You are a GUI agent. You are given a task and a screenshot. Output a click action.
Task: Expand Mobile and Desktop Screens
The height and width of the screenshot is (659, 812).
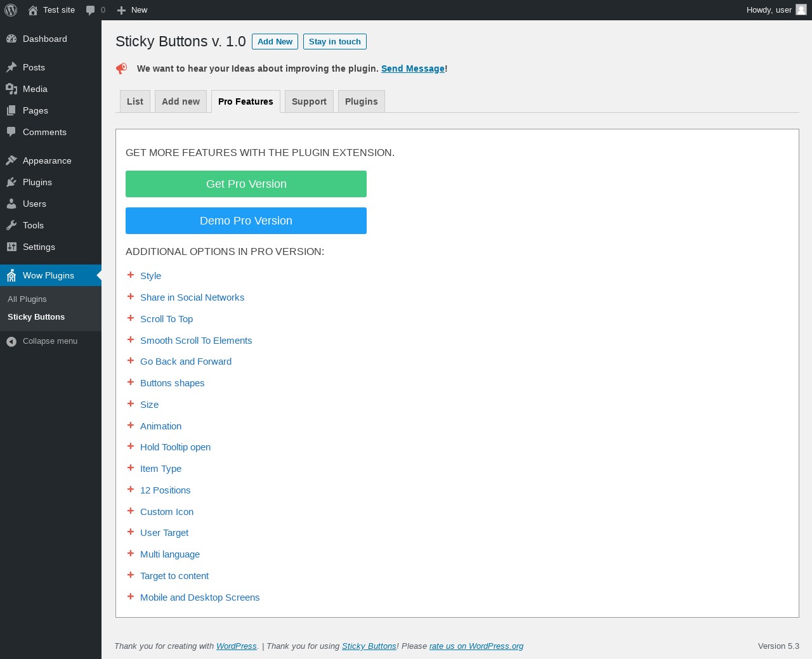(x=200, y=597)
